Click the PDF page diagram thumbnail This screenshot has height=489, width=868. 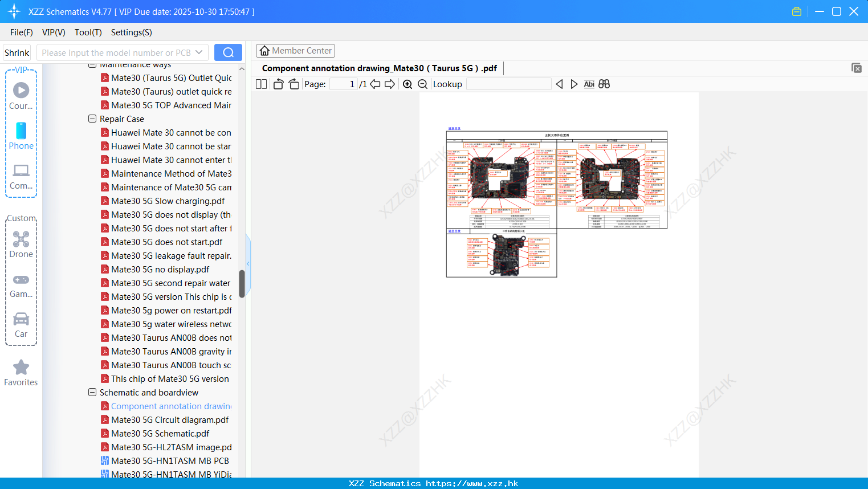(556, 203)
